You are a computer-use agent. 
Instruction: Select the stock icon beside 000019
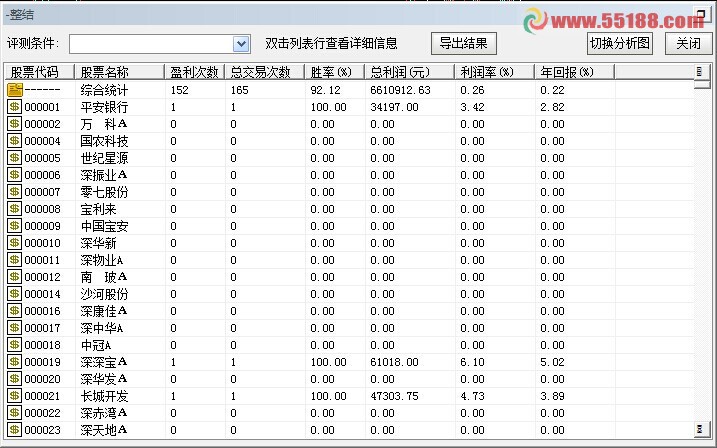click(15, 362)
